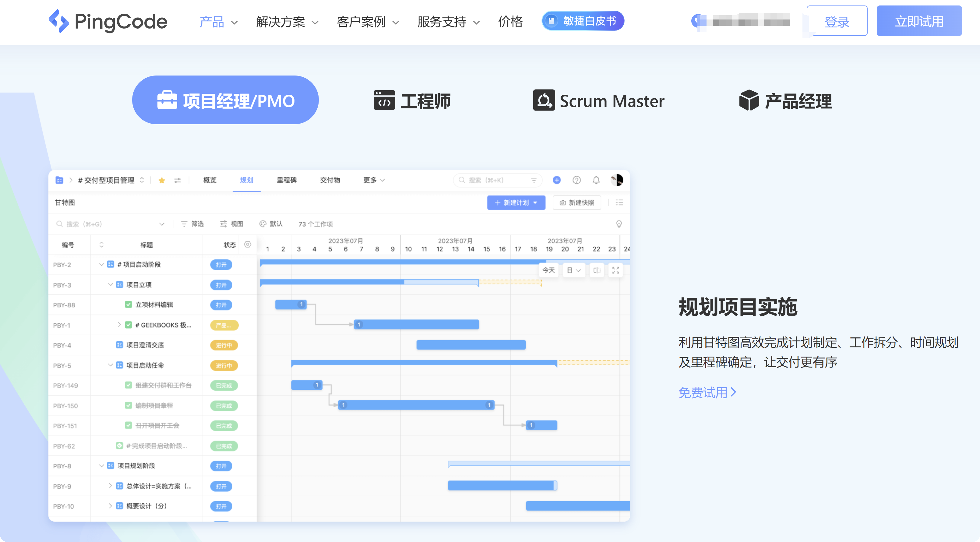This screenshot has height=542, width=980.
Task: Toggle the checkbox on 立项材料编辑 task
Action: click(128, 305)
